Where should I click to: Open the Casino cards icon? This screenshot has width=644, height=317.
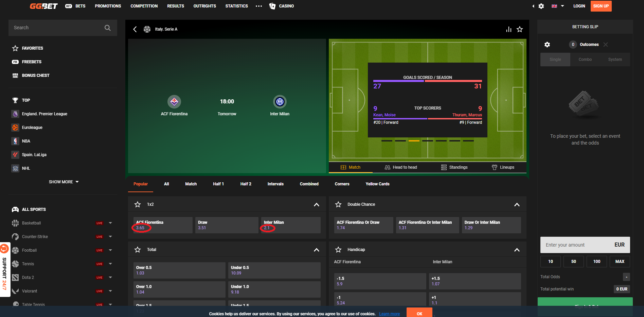pos(272,6)
